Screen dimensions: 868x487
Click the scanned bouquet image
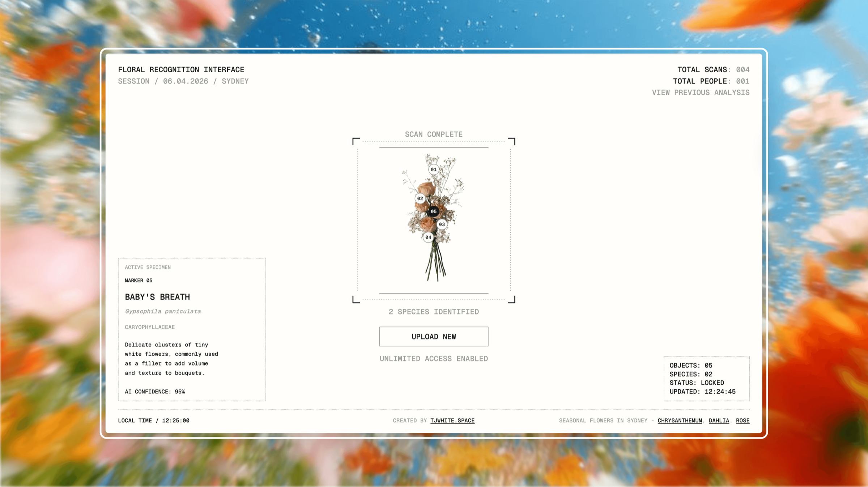(434, 218)
